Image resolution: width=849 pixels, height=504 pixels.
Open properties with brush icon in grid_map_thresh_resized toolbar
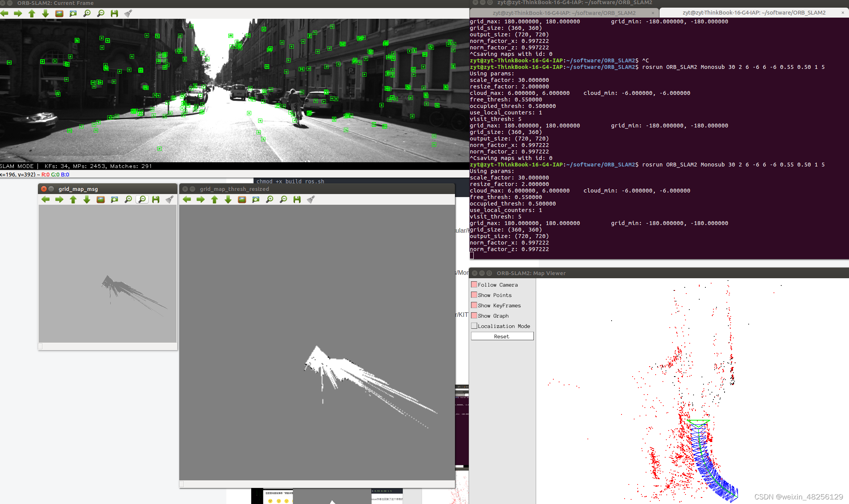(311, 199)
